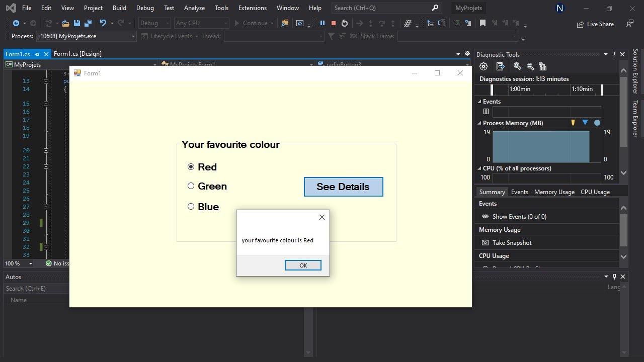Open the Diagnostic Tools window options dropdown arrow
Screen dimensions: 644x362
point(605,54)
